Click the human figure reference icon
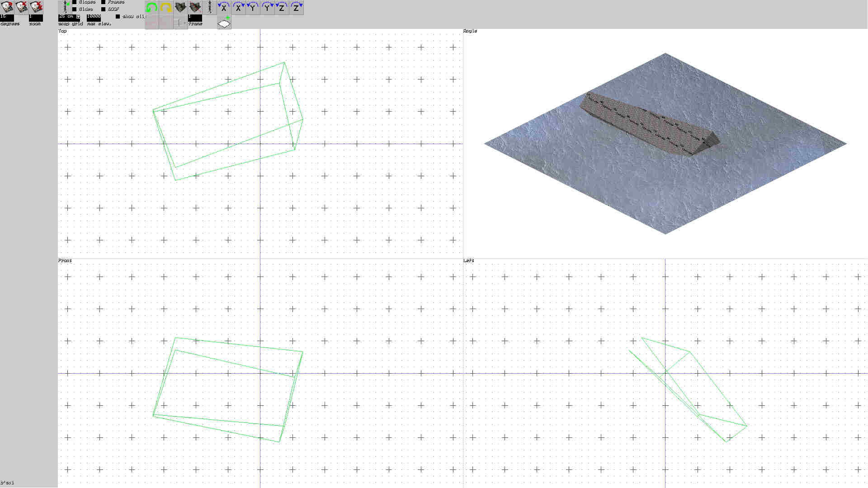This screenshot has width=868, height=488. (210, 7)
